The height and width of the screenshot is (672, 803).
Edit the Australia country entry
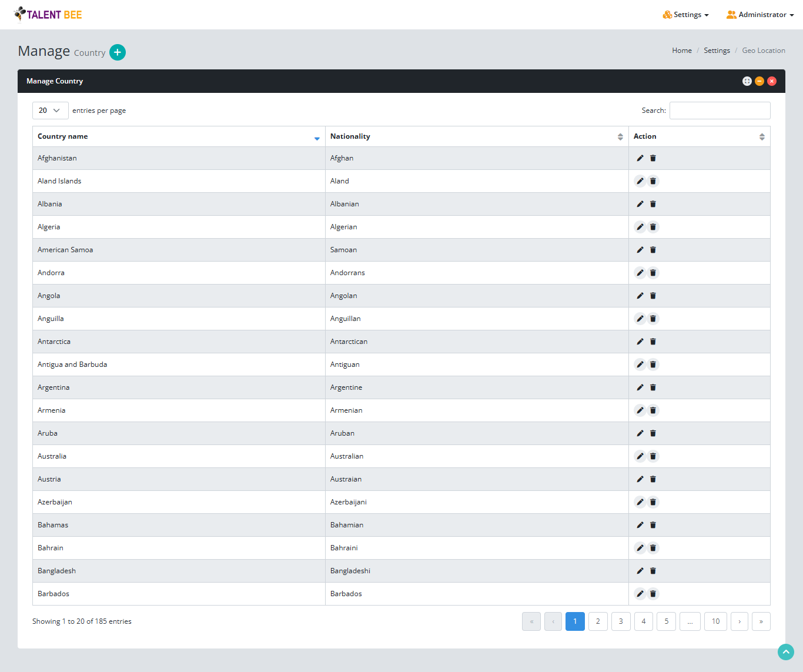click(640, 456)
